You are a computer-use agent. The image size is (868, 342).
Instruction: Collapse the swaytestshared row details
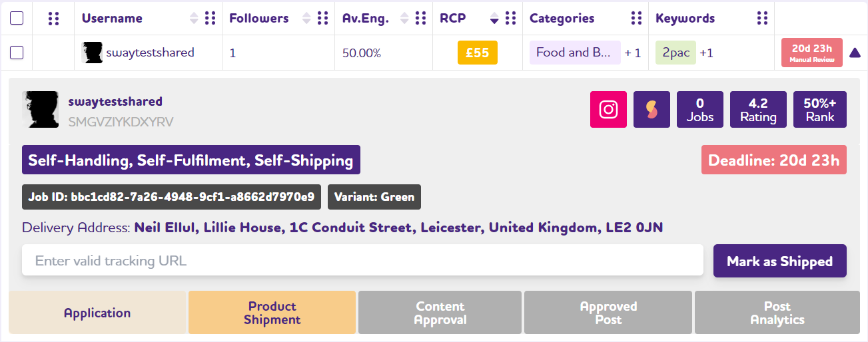coord(855,53)
